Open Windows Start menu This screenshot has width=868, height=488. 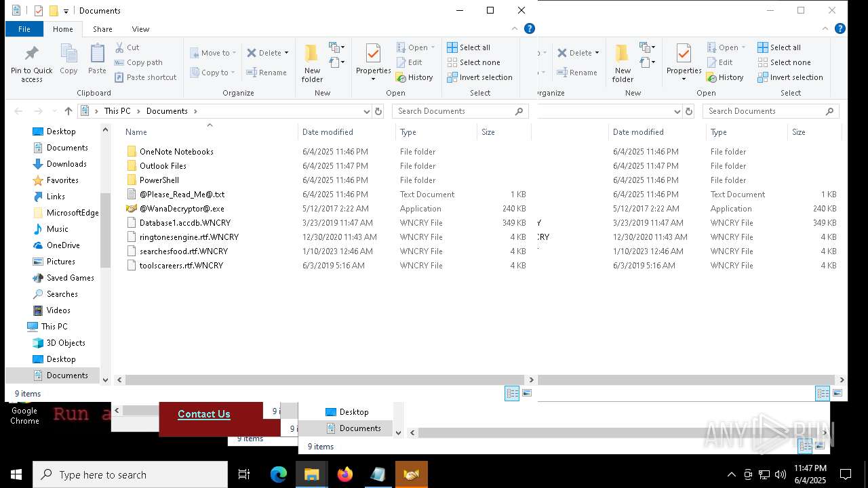click(x=16, y=474)
